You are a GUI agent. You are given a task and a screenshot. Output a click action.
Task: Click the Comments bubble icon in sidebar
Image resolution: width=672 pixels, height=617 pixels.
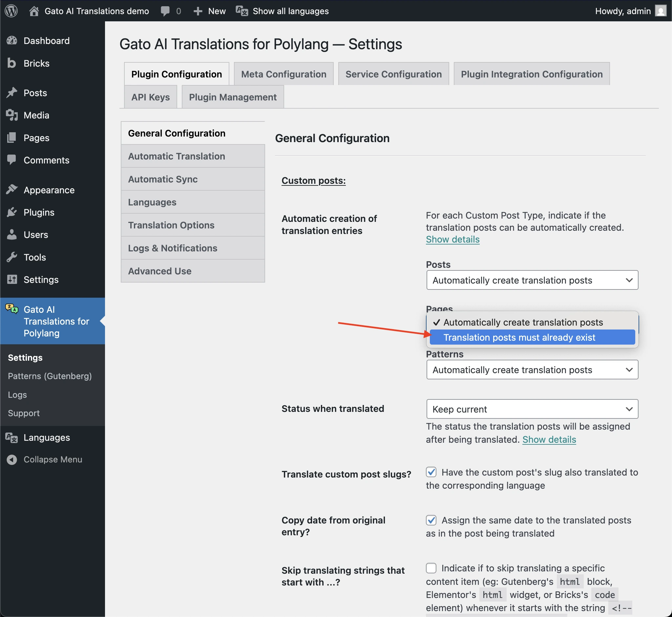coord(12,160)
